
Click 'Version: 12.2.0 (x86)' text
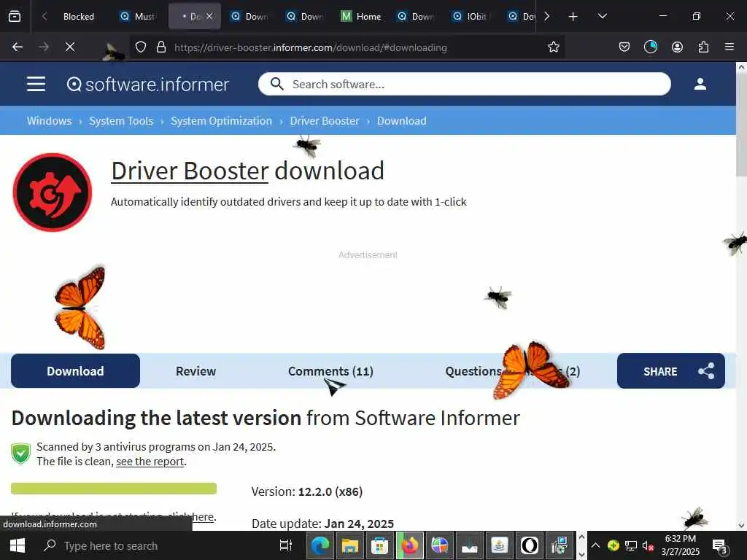307,491
